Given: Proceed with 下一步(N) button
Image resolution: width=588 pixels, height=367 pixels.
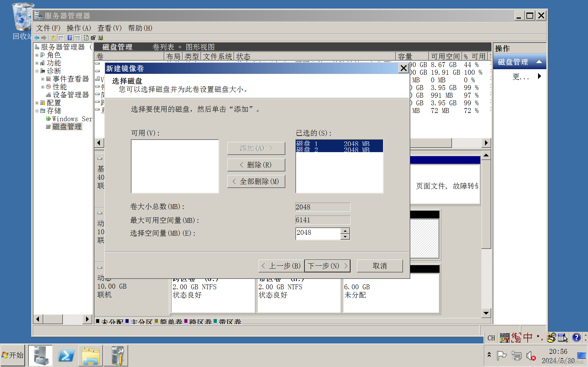Looking at the screenshot, I should coord(328,266).
